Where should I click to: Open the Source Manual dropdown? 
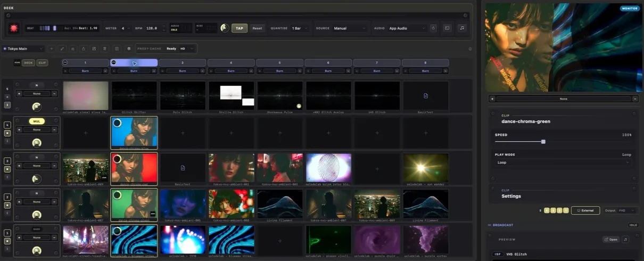(x=350, y=28)
